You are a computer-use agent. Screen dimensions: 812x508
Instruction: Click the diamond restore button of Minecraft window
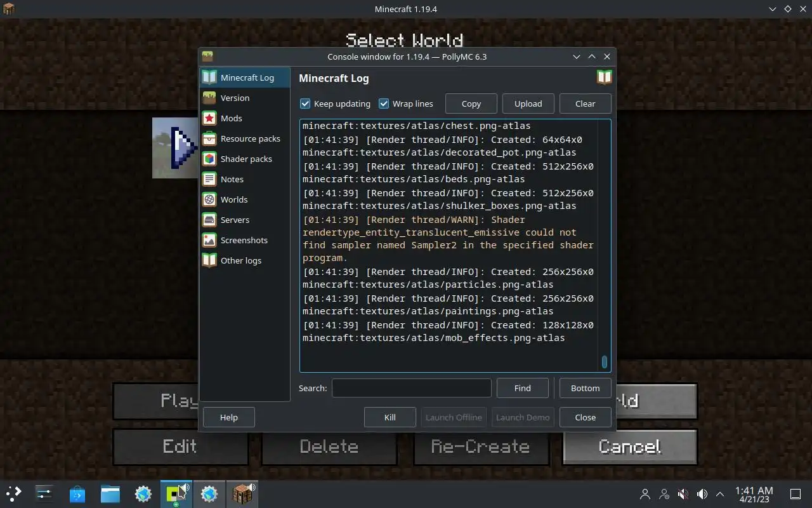[x=788, y=9]
